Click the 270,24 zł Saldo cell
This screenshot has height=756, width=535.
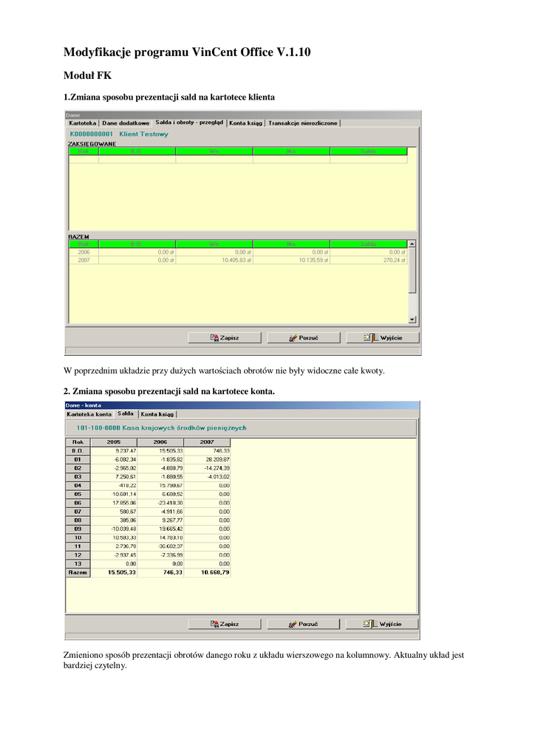pyautogui.click(x=369, y=261)
